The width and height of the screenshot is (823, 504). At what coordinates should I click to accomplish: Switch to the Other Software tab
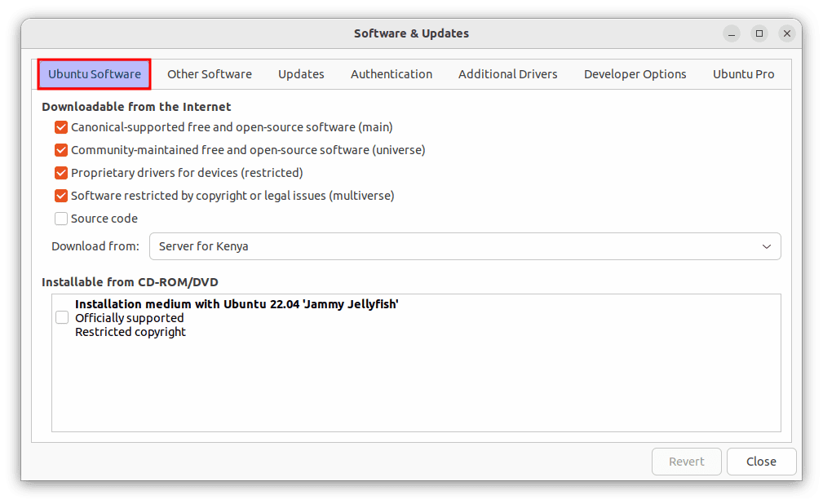click(x=209, y=73)
